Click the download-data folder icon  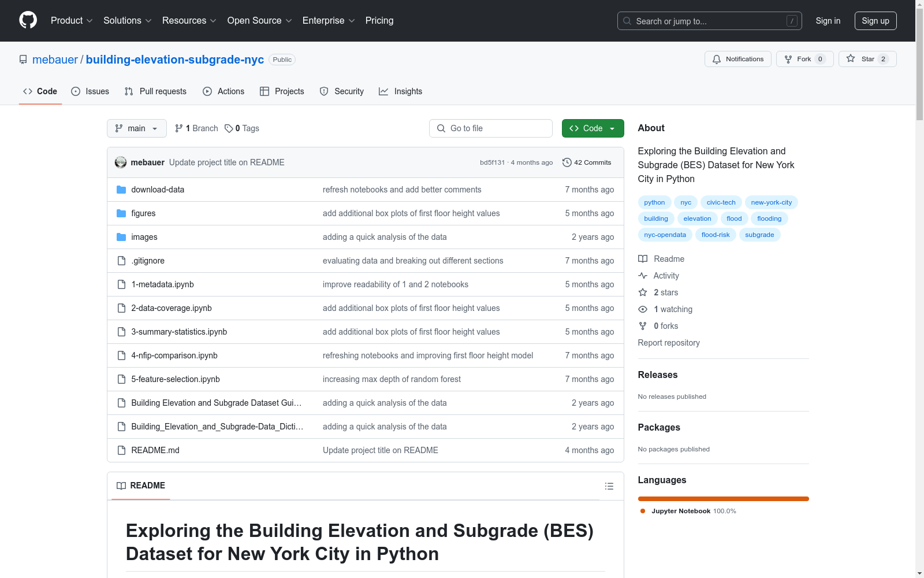tap(121, 190)
